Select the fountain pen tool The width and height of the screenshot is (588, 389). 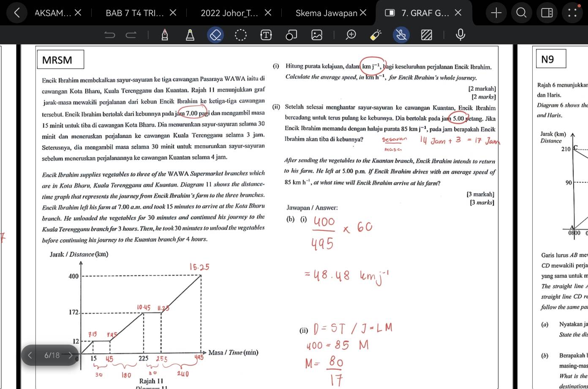165,35
